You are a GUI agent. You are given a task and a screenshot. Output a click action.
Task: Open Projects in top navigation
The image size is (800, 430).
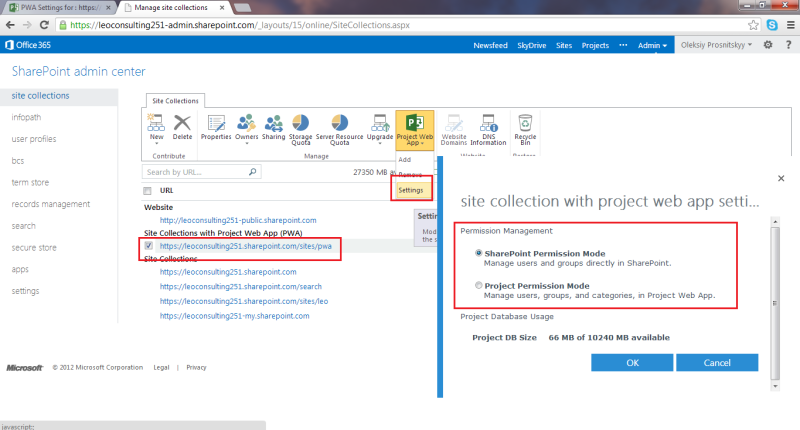point(595,45)
